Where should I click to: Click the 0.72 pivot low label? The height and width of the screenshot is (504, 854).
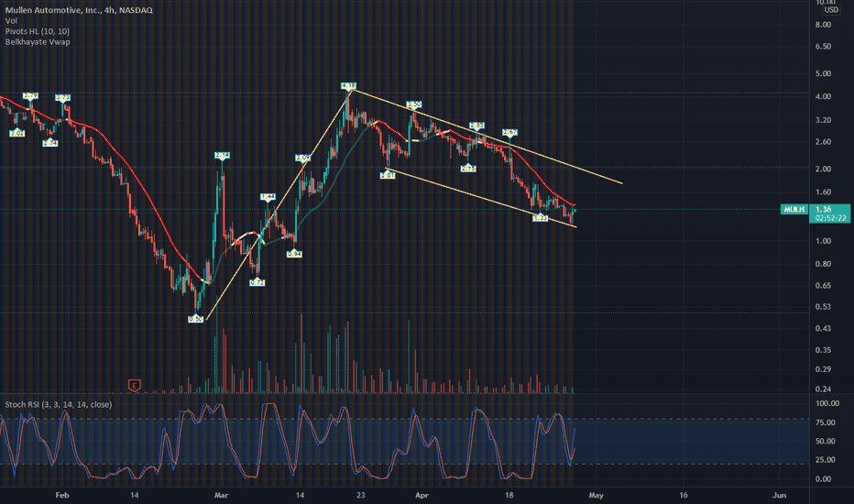point(257,283)
